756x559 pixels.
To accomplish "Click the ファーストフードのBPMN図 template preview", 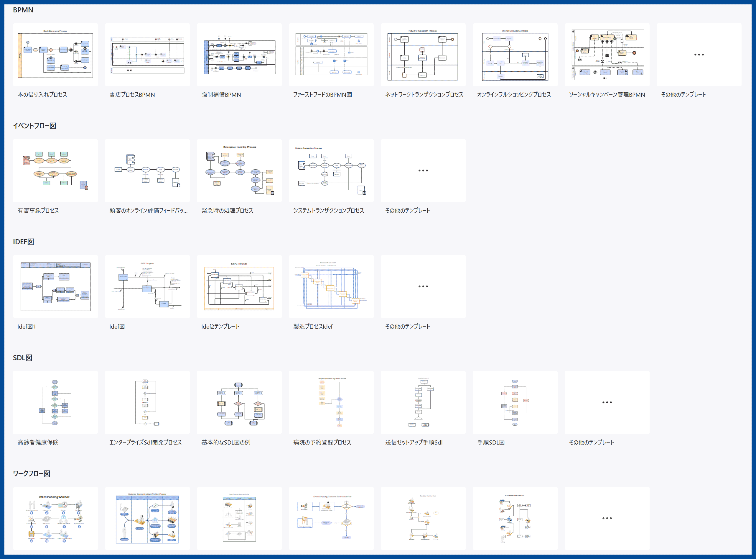I will (x=331, y=55).
